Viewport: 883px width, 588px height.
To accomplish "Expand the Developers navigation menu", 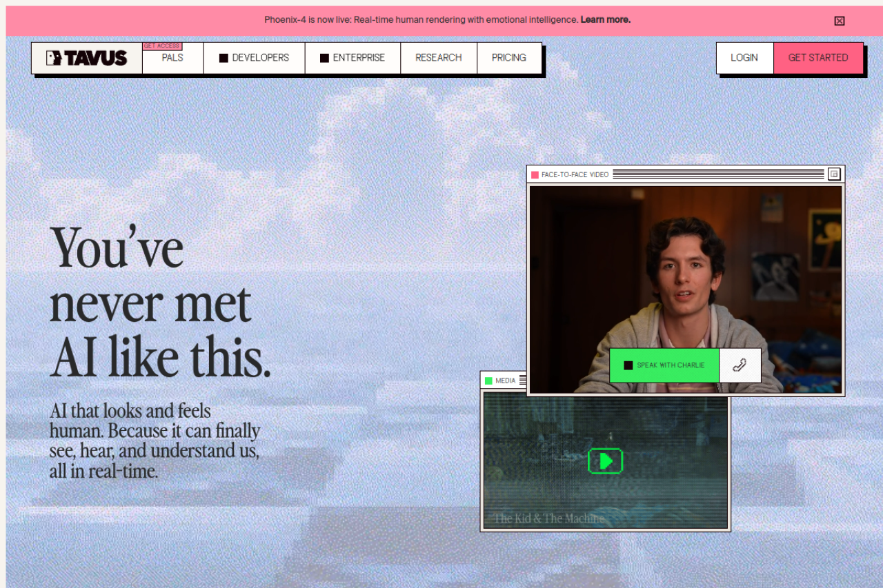I will [x=254, y=58].
